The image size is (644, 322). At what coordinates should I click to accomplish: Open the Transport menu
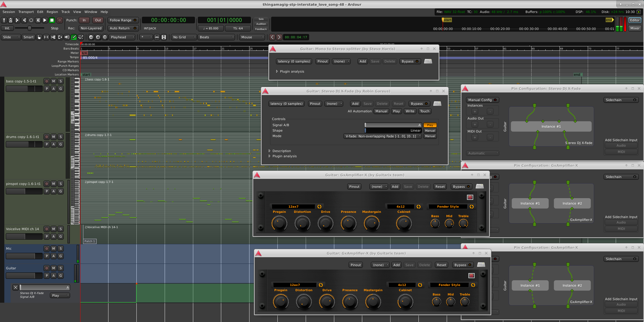26,12
